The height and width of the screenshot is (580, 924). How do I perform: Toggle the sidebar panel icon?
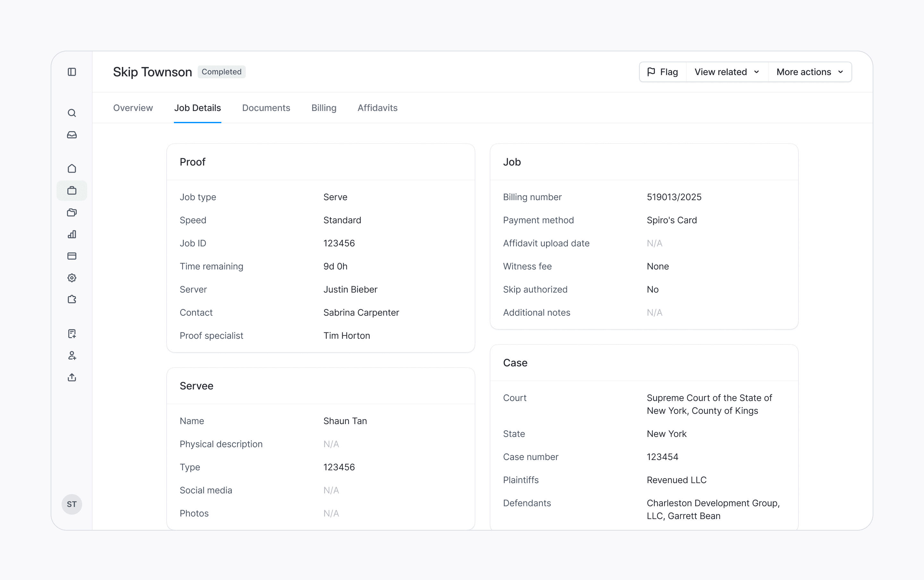[x=72, y=72]
